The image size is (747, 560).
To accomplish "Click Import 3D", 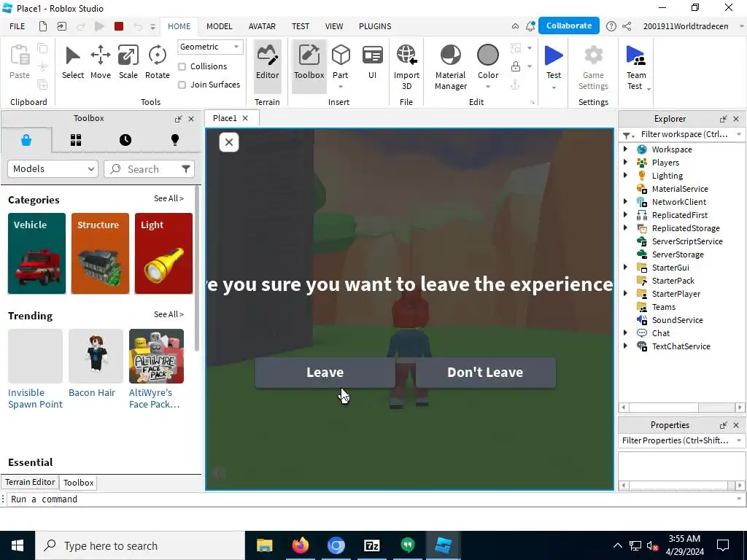I will [406, 67].
